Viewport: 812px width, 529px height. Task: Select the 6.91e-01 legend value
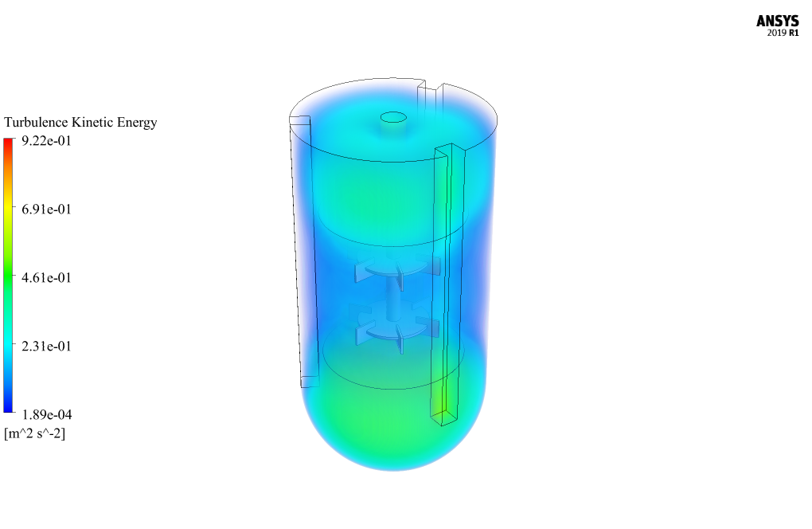pos(46,210)
